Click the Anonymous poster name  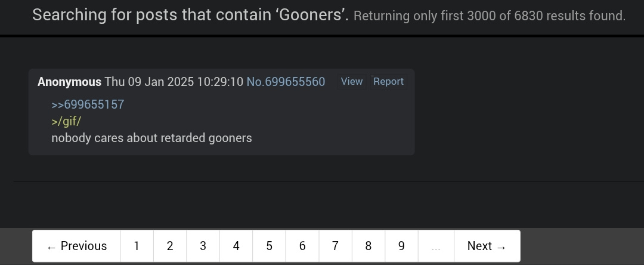(69, 82)
